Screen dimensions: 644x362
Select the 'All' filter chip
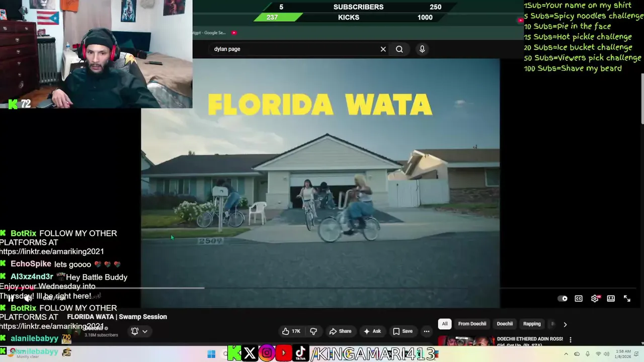[444, 324]
